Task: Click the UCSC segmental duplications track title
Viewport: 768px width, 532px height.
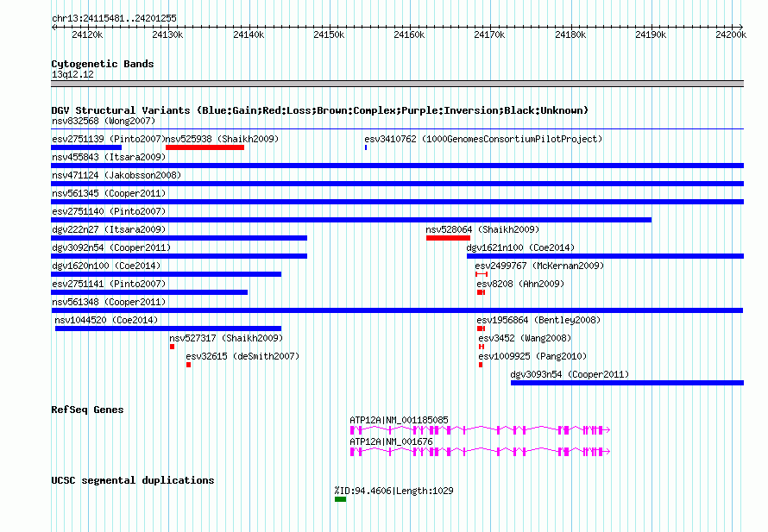Action: [x=133, y=480]
